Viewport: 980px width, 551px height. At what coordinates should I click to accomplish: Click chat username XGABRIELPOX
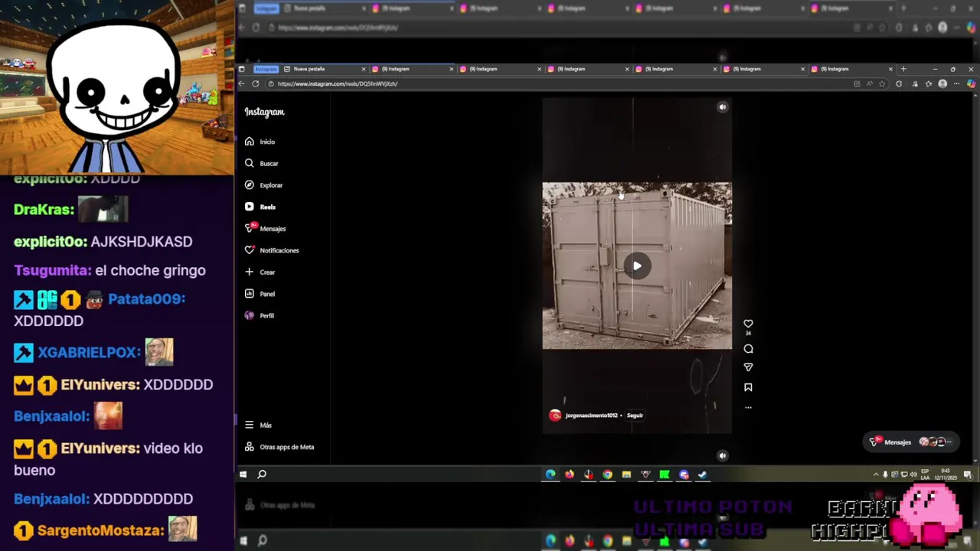[89, 352]
